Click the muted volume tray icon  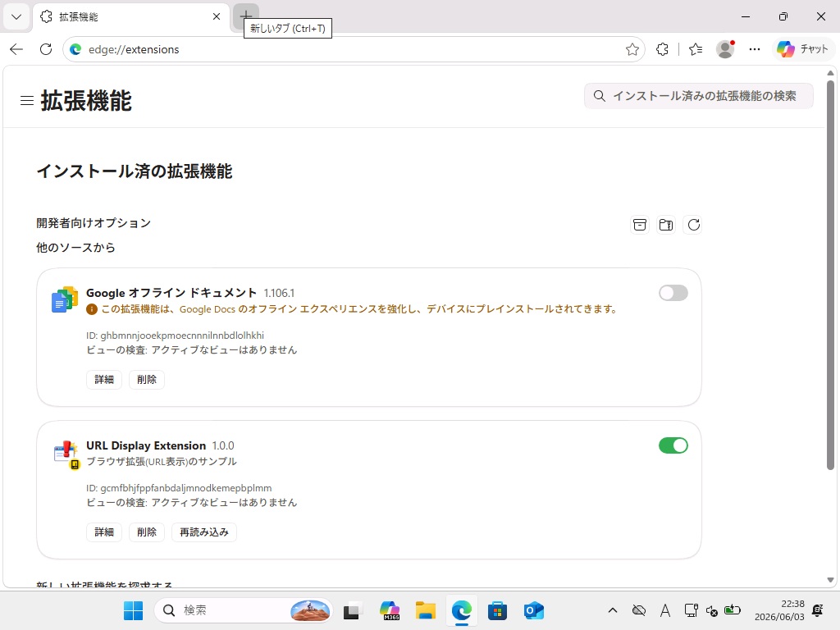[712, 610]
